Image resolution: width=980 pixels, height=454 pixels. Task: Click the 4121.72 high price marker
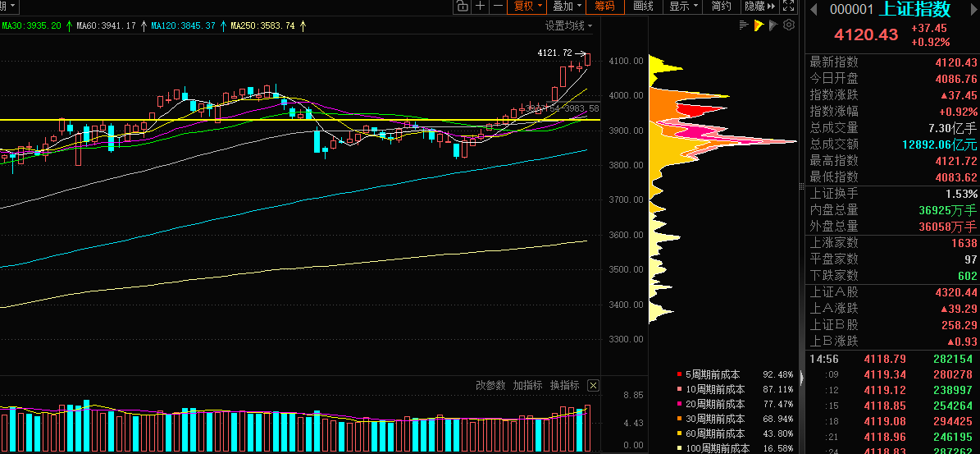(x=554, y=53)
